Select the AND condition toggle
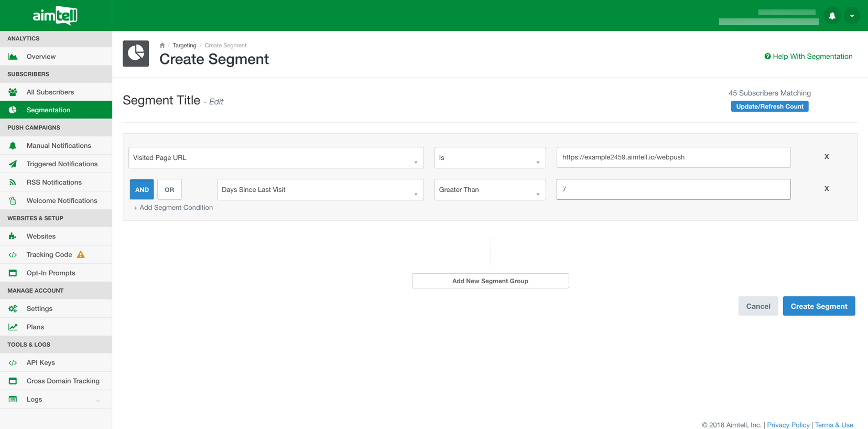868x429 pixels. pos(142,190)
